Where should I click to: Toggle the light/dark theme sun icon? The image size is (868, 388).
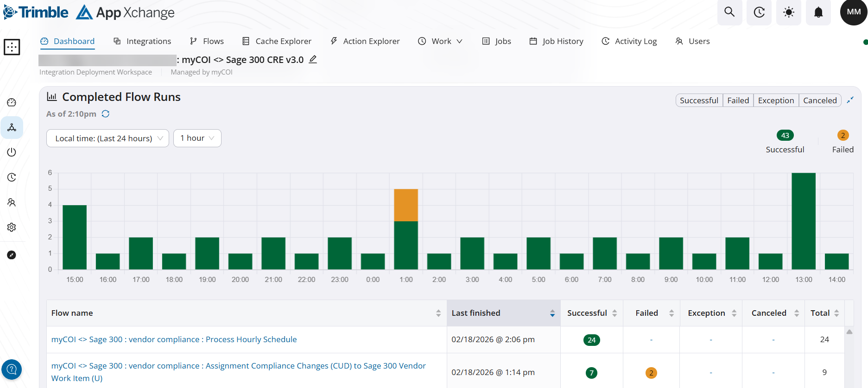(788, 12)
